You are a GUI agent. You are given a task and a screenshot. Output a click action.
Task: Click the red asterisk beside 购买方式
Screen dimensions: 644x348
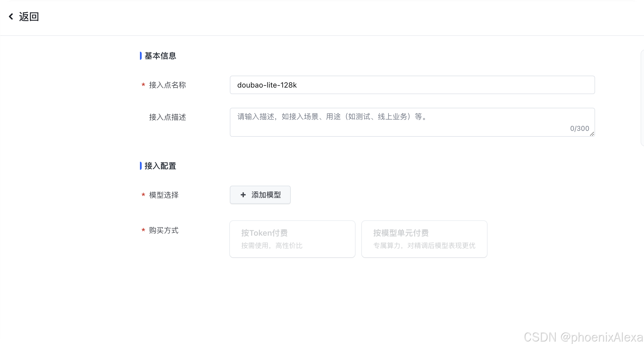143,230
